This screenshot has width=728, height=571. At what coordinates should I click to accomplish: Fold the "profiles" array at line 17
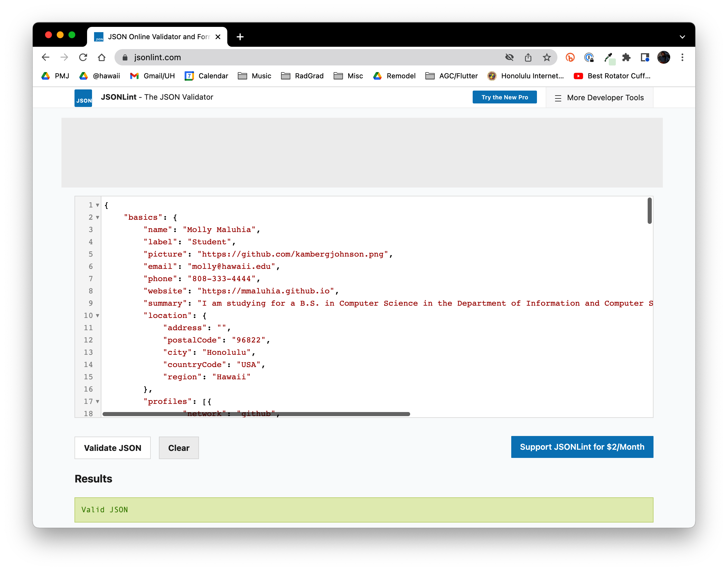tap(98, 402)
